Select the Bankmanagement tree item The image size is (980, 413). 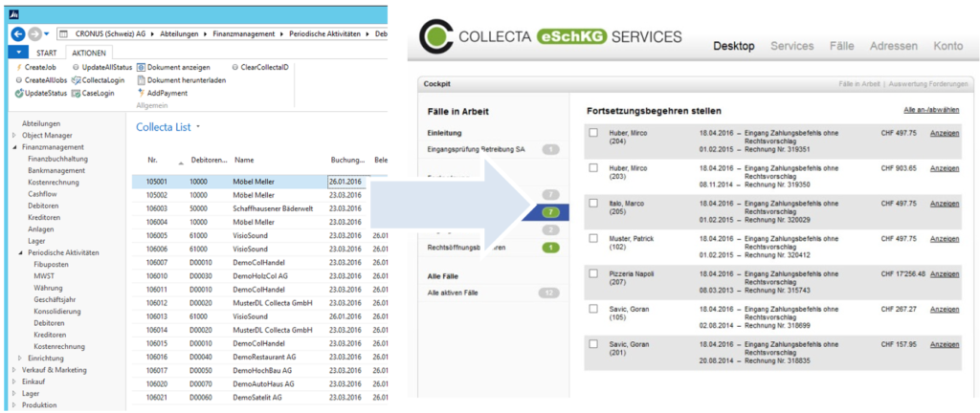pos(56,170)
